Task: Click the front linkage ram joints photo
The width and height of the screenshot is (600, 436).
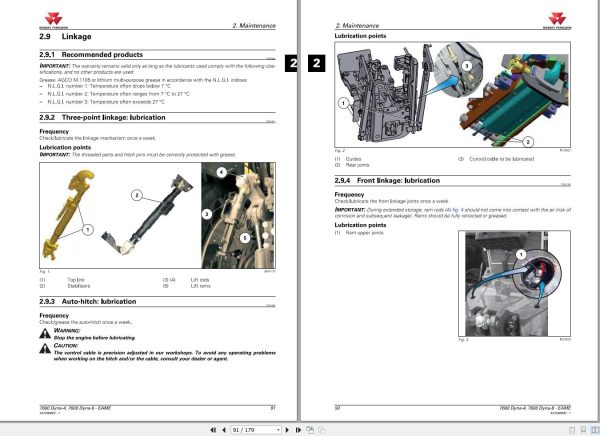Action: [514, 284]
